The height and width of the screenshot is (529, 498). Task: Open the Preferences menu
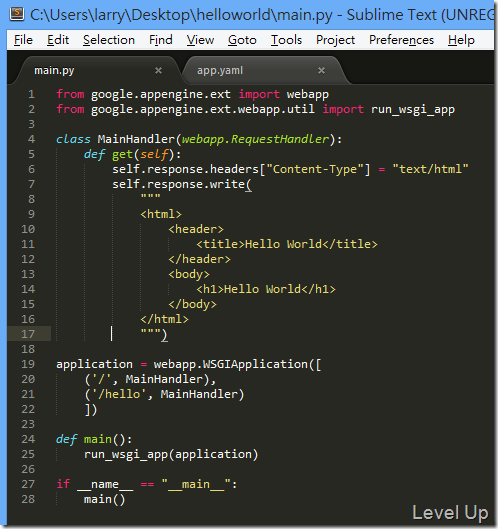tap(401, 40)
